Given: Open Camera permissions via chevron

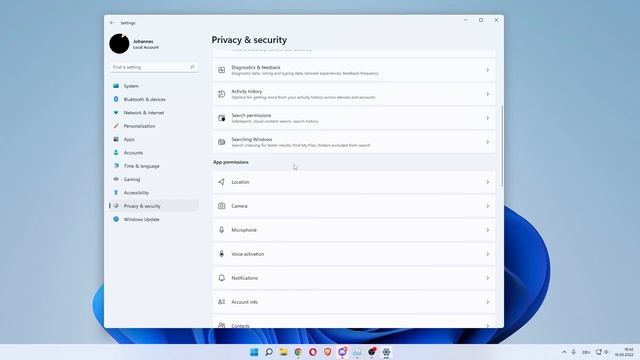Looking at the screenshot, I should pos(487,206).
